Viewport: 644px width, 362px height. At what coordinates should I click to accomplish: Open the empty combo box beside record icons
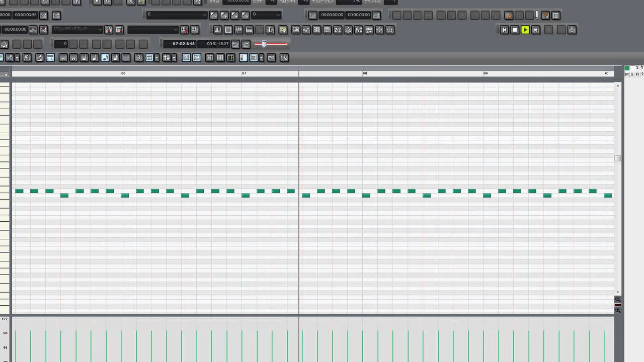[x=152, y=30]
